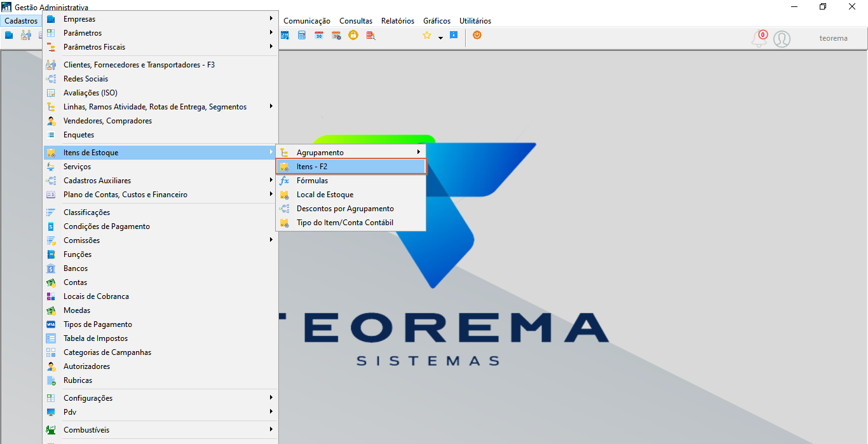
Task: Open Locais de Cobranca entry
Action: (160, 296)
